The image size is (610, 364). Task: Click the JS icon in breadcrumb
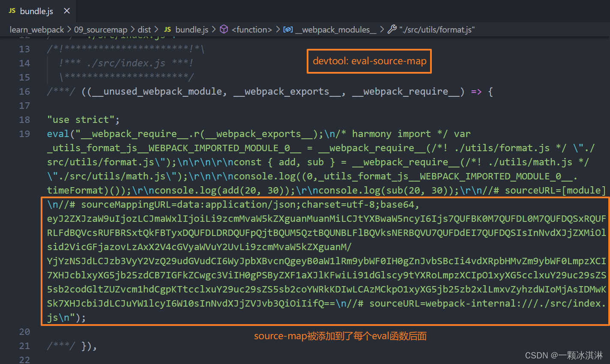click(x=167, y=30)
